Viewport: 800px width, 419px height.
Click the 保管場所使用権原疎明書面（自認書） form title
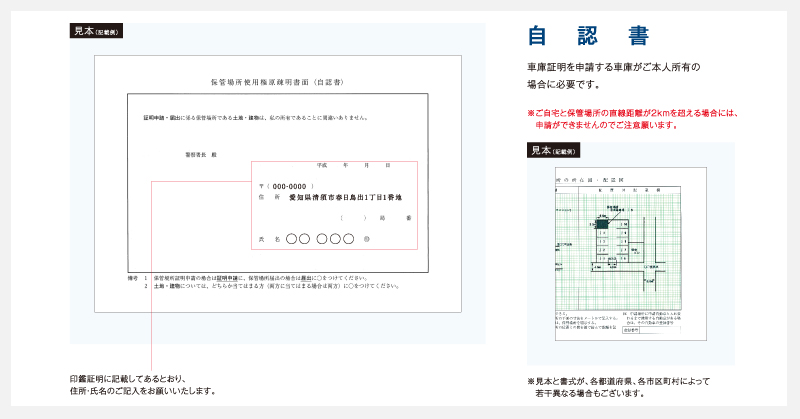coord(277,82)
